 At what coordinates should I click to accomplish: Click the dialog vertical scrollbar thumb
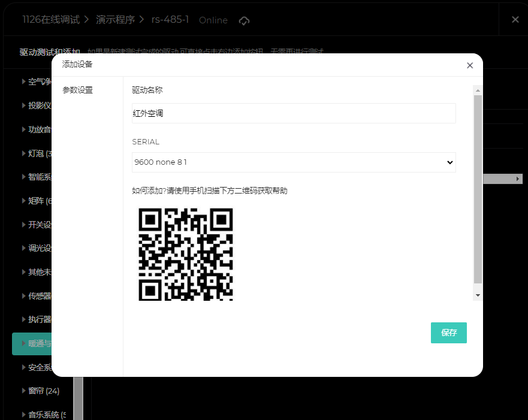478,189
